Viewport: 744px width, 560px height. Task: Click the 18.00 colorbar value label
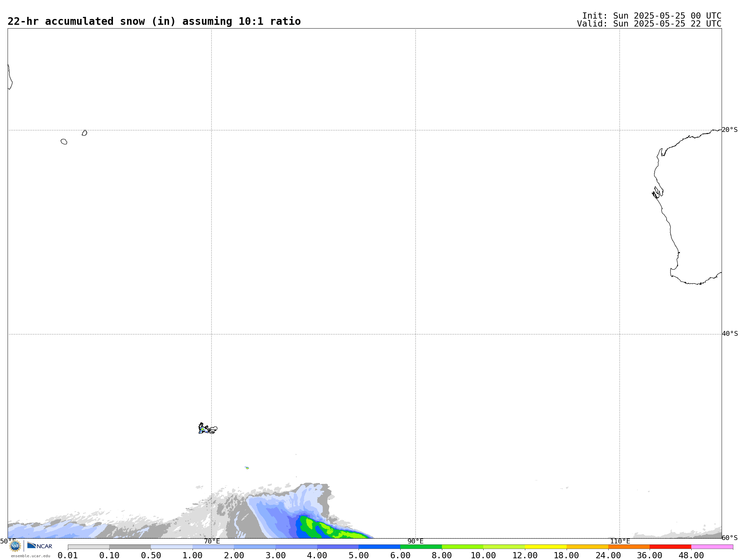coord(567,556)
